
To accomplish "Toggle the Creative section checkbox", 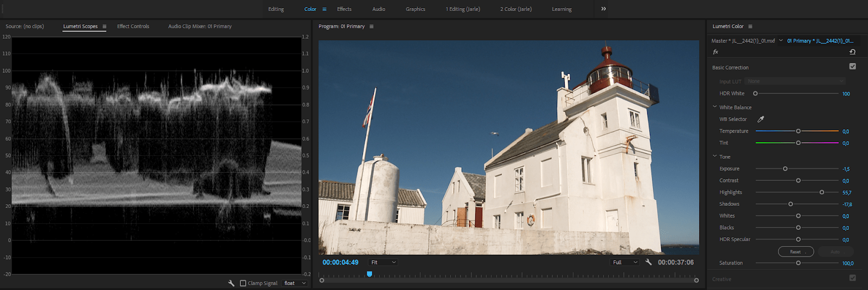I will point(852,278).
